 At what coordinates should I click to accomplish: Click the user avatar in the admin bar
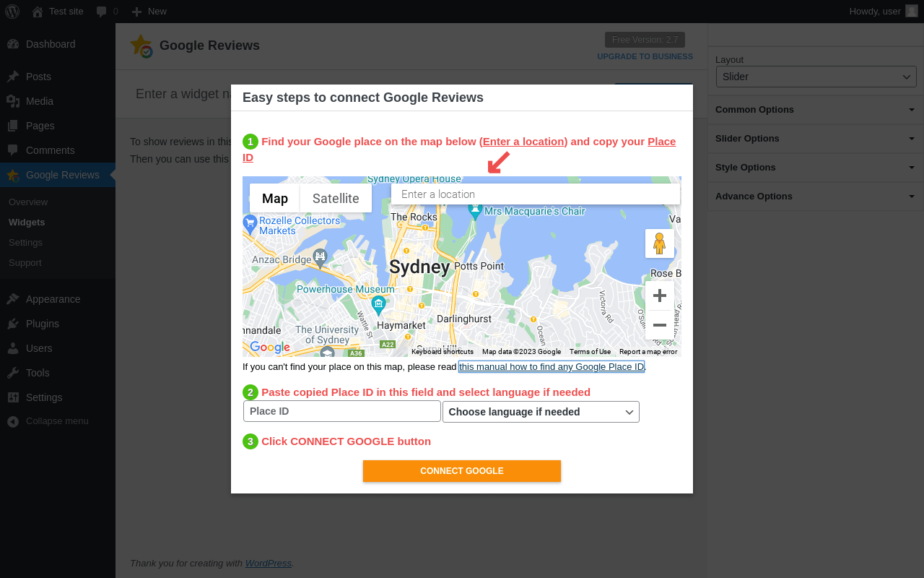coord(912,11)
